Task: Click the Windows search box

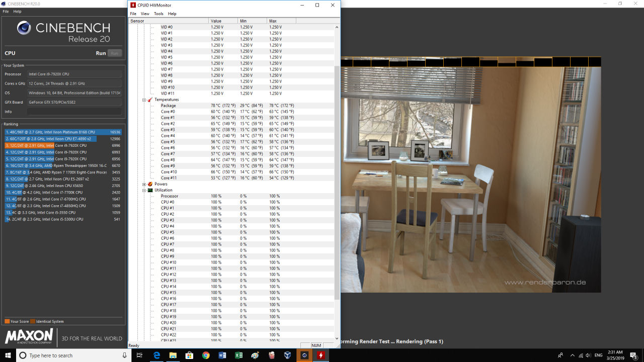Action: point(73,355)
